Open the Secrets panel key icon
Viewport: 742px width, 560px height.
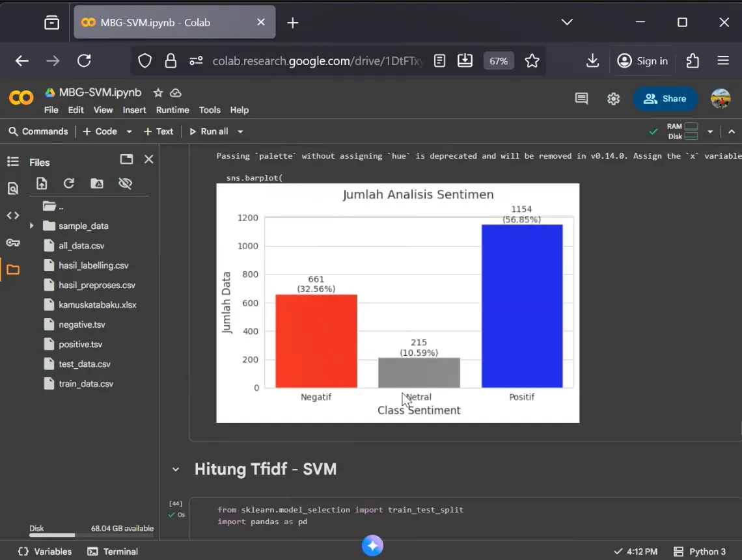click(x=13, y=242)
